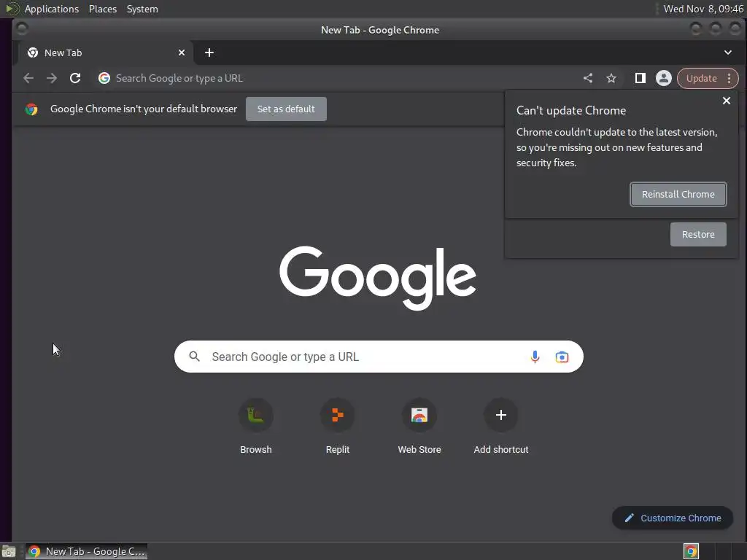The width and height of the screenshot is (747, 560).
Task: Open the profile avatar icon
Action: [x=664, y=78]
